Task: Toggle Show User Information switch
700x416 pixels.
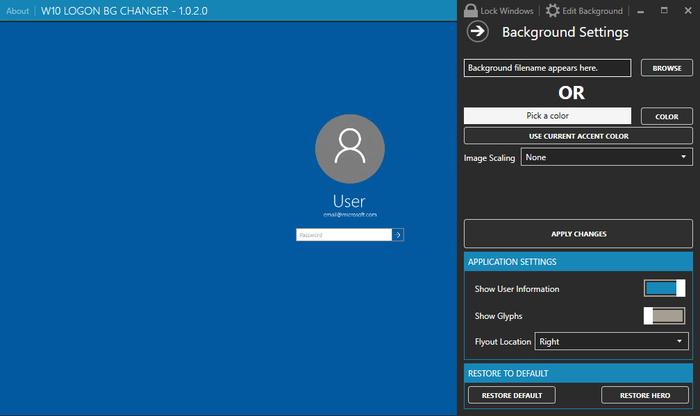Action: point(664,288)
